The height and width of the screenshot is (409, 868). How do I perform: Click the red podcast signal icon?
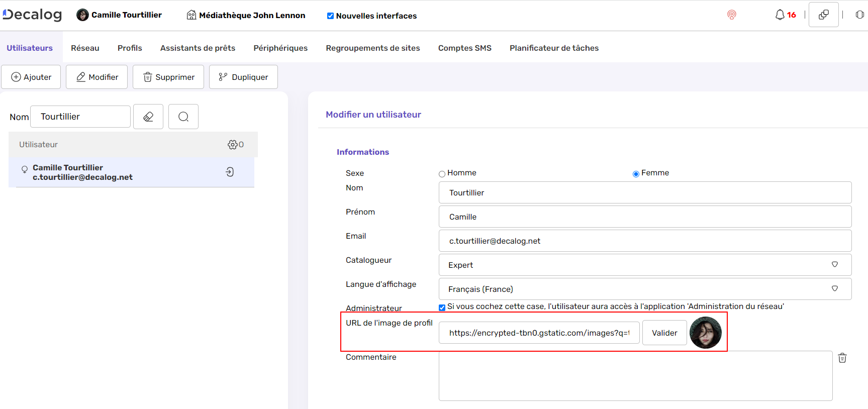731,15
